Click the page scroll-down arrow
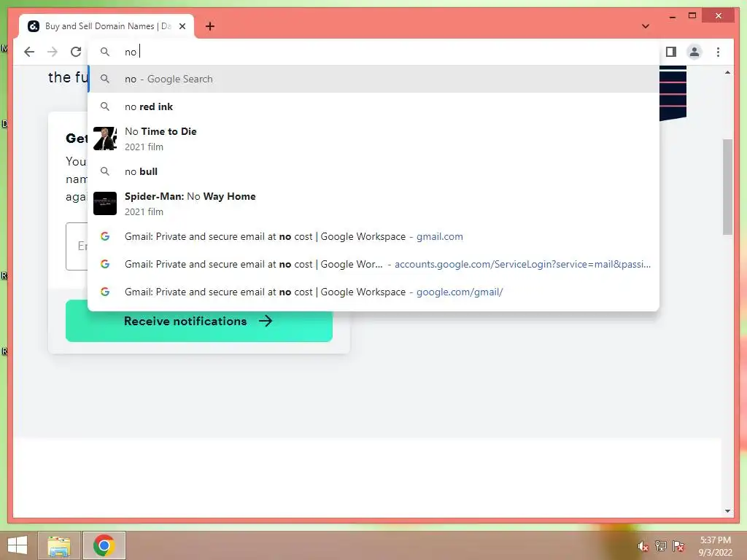Image resolution: width=747 pixels, height=560 pixels. [727, 511]
